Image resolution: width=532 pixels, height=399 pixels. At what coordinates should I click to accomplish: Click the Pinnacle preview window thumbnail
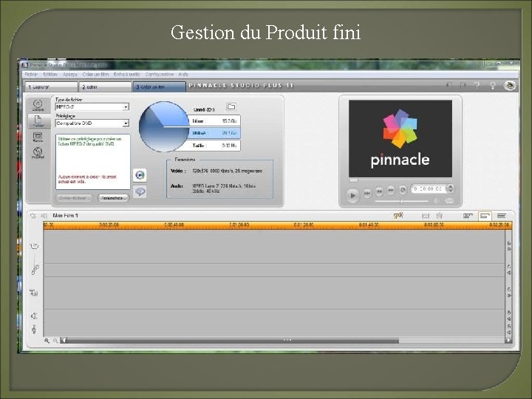point(400,138)
